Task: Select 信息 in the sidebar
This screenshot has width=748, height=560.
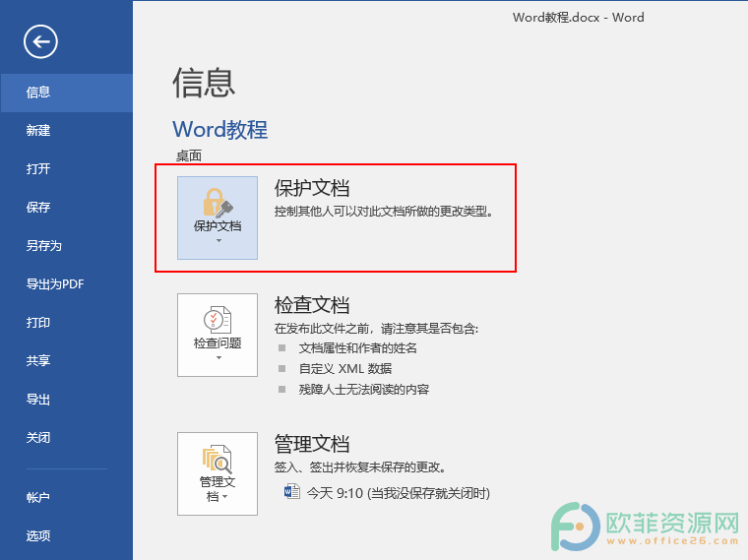Action: 66,93
